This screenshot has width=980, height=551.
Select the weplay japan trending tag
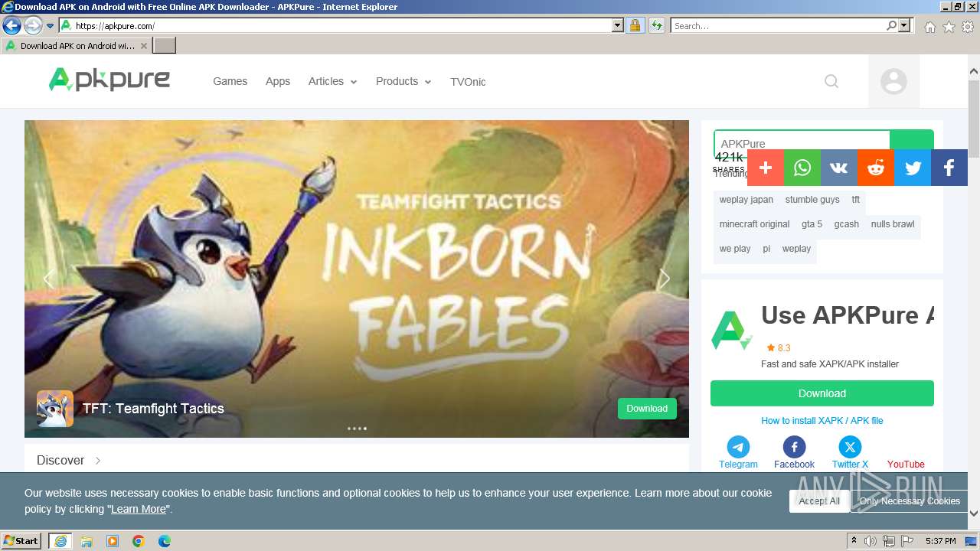(x=746, y=200)
